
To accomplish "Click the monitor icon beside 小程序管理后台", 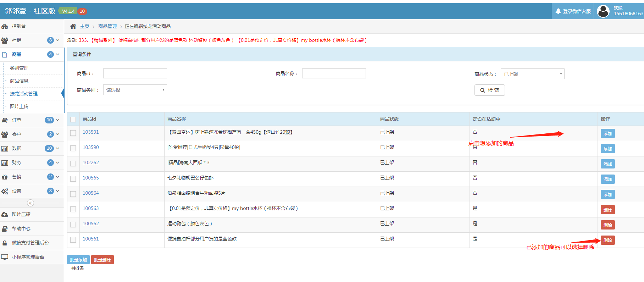I will tap(5, 257).
